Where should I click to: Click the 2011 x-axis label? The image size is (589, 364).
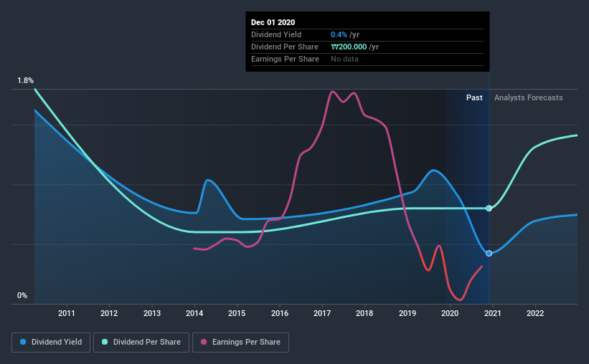pos(67,313)
